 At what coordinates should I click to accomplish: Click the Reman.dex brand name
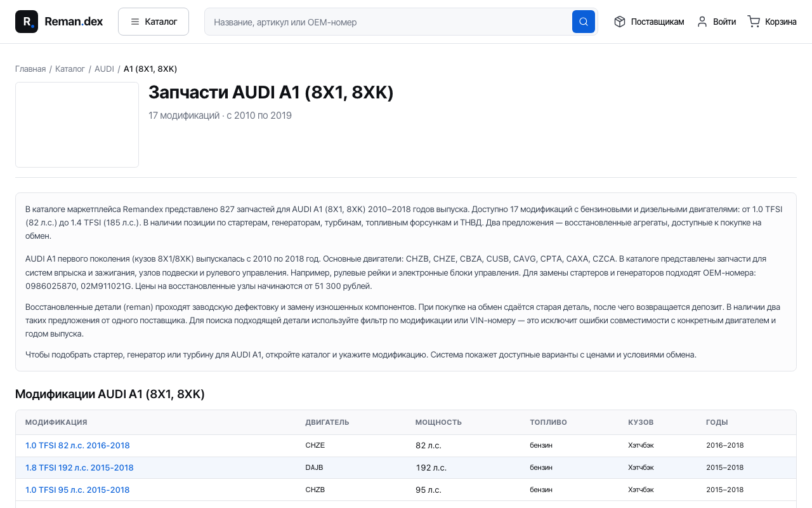click(74, 22)
